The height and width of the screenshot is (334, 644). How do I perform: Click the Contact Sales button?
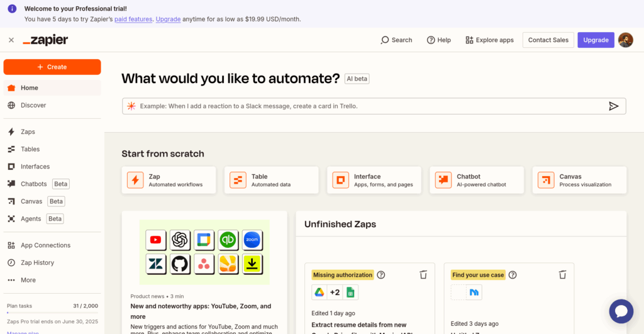tap(548, 40)
